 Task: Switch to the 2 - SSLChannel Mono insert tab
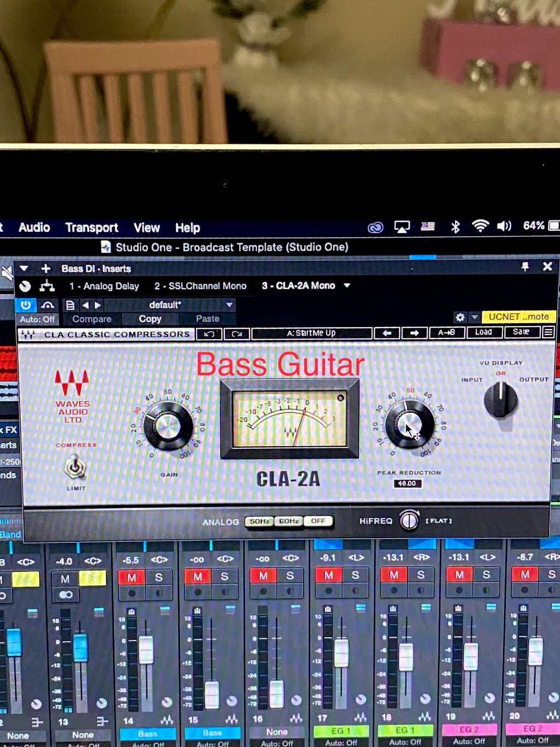(200, 286)
